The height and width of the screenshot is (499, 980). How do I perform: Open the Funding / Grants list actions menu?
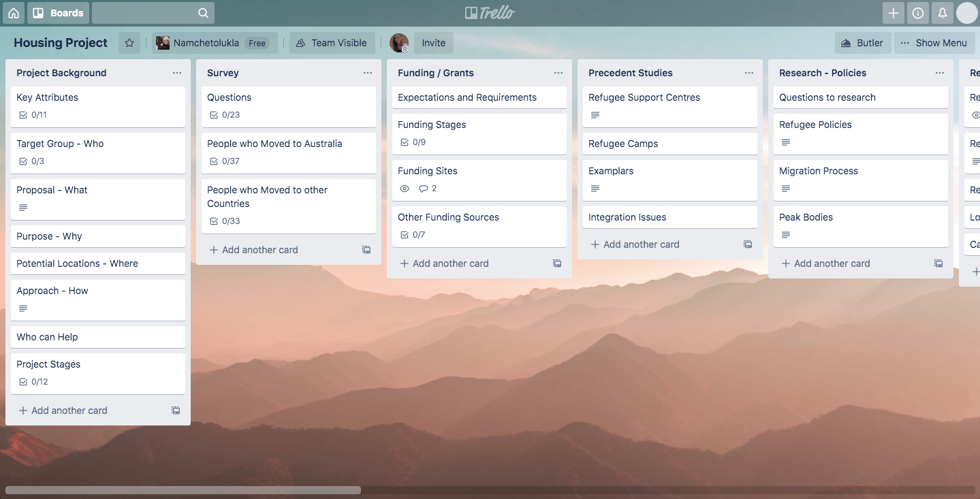(558, 73)
